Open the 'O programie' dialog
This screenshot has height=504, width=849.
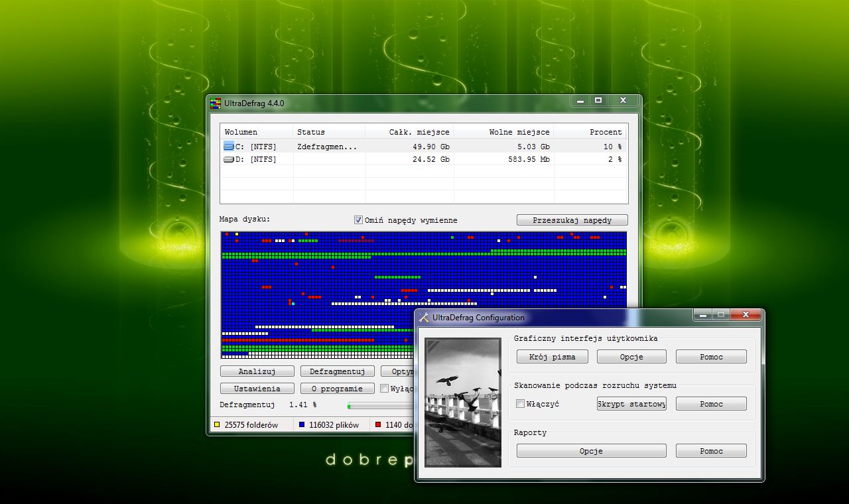tap(337, 389)
